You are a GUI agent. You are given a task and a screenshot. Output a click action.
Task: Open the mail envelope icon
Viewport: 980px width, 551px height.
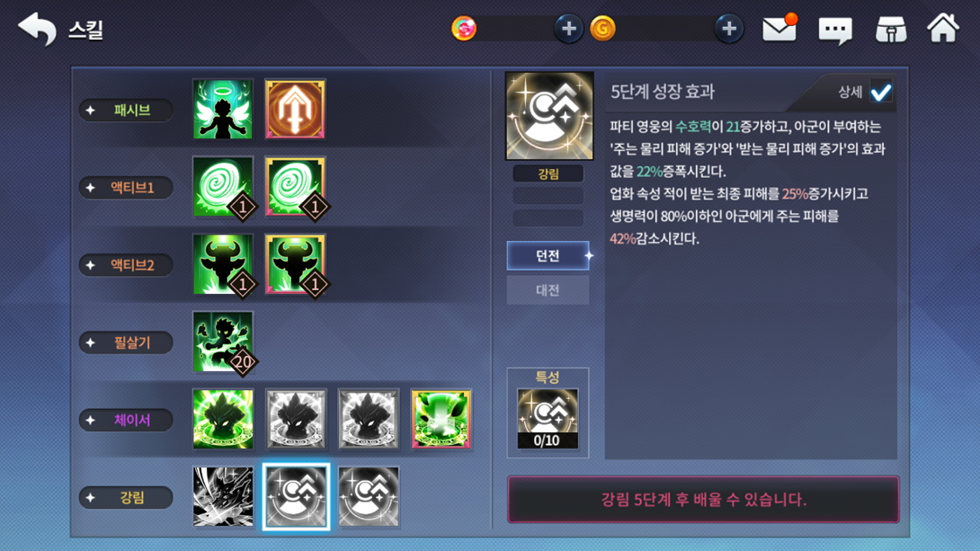click(780, 28)
